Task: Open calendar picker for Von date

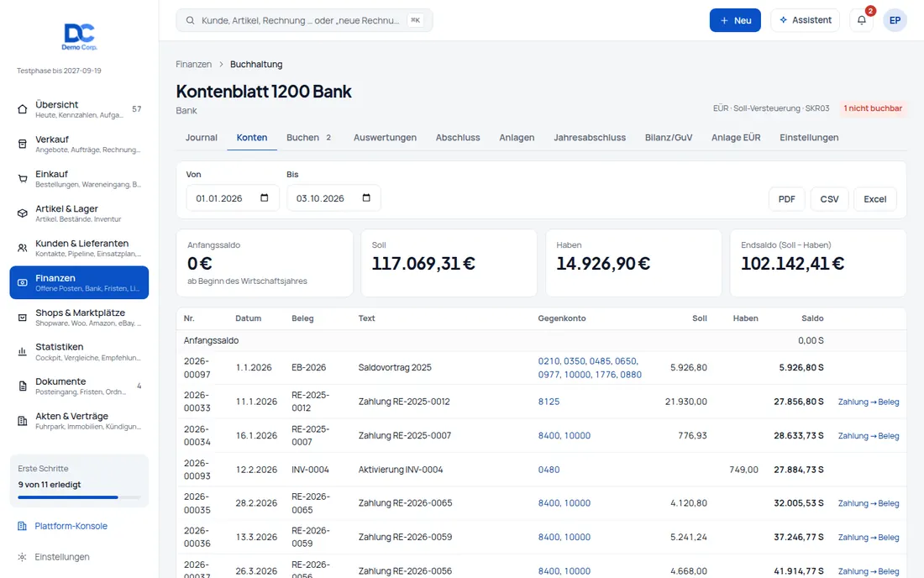Action: 264,198
